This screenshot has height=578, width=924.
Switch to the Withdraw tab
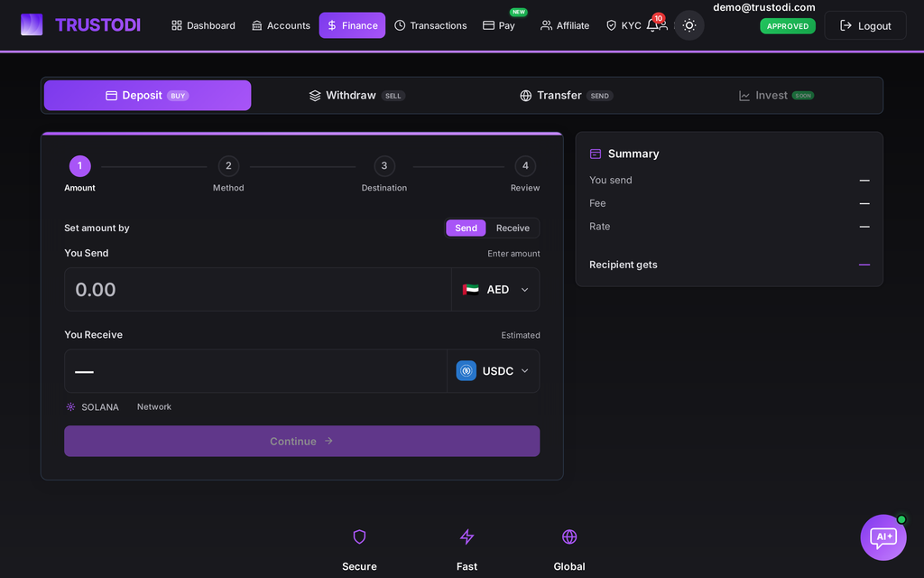[x=357, y=96]
